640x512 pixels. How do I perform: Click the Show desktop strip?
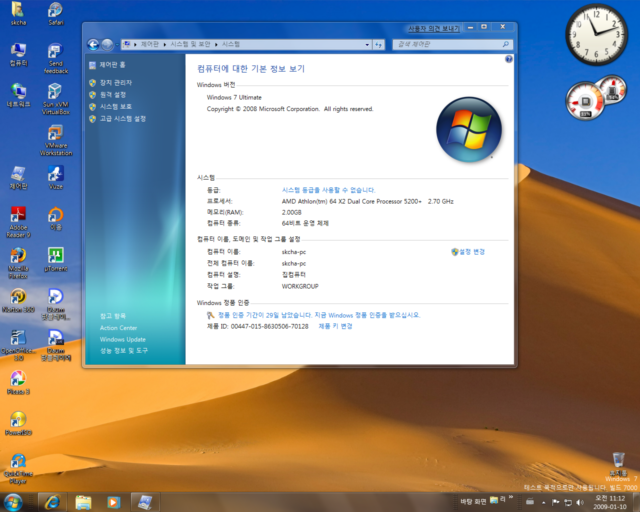[x=636, y=502]
